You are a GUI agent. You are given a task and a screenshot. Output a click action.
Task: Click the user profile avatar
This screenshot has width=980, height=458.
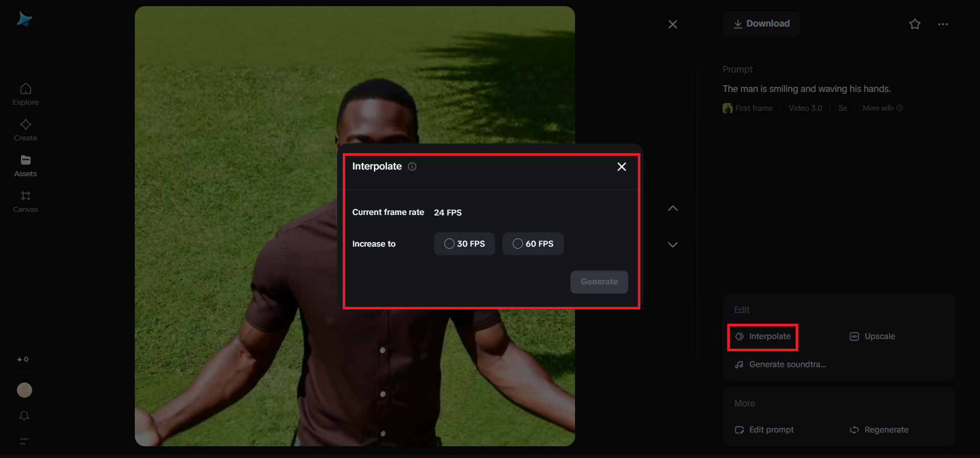pos(25,390)
